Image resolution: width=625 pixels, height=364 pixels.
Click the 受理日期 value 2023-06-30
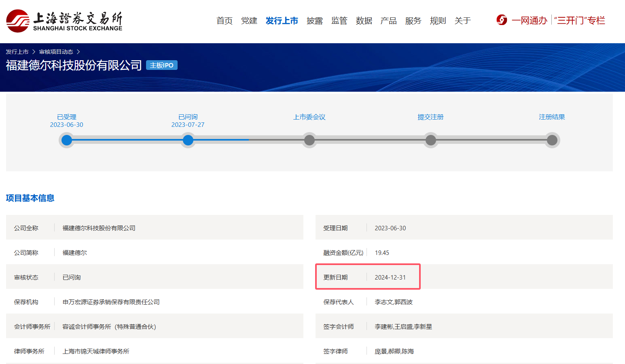coord(390,228)
